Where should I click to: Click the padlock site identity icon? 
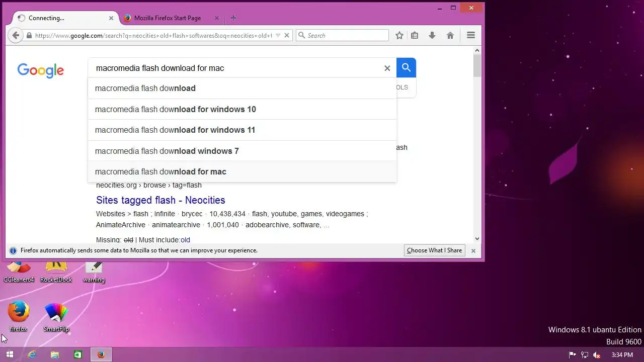click(x=29, y=36)
